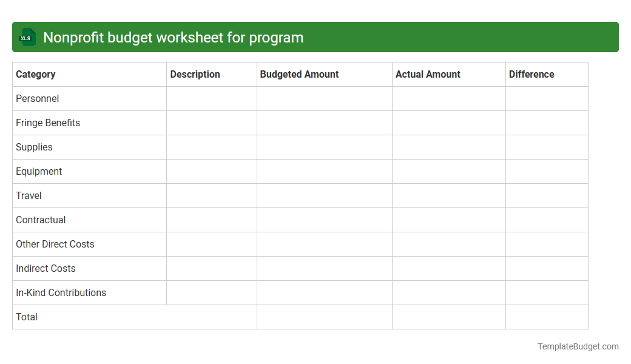Select the Travel row label
The image size is (631, 364).
(x=29, y=195)
